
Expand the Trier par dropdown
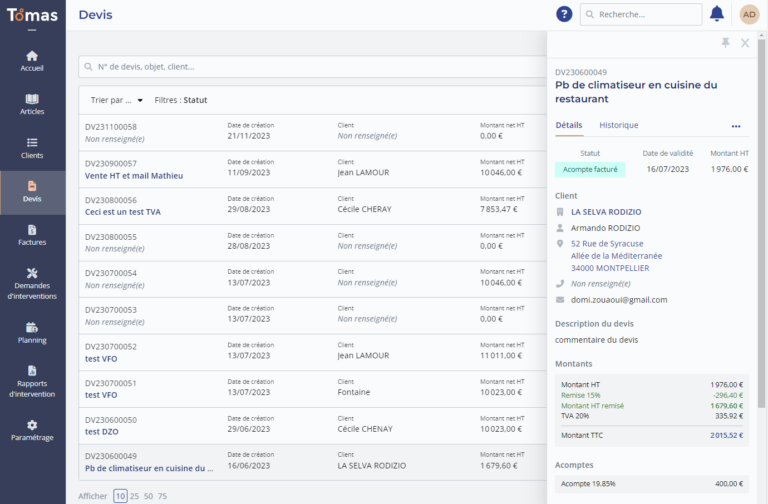117,100
